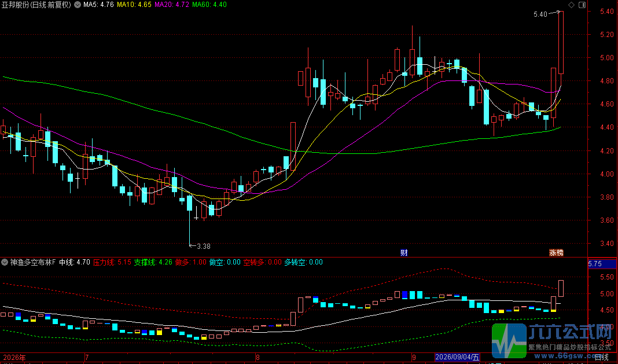Image resolution: width=618 pixels, height=364 pixels.
Task: Select the 2026/09/04/五 date marker
Action: click(458, 358)
